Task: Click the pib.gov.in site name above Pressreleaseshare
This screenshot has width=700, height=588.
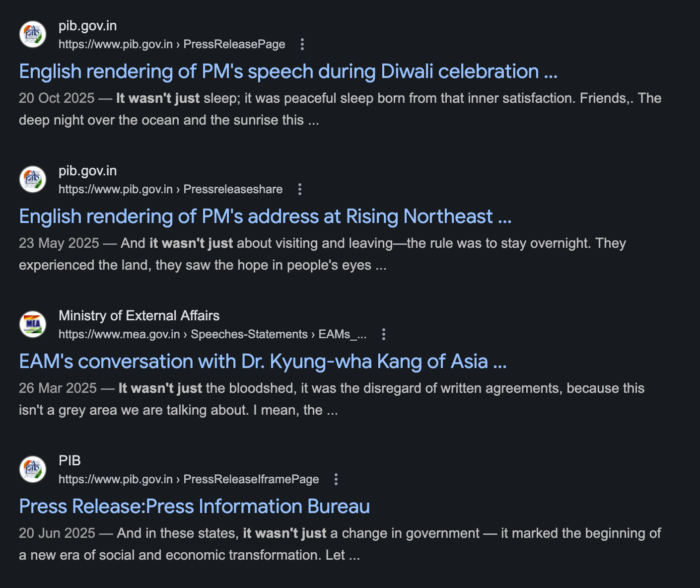Action: 87,171
